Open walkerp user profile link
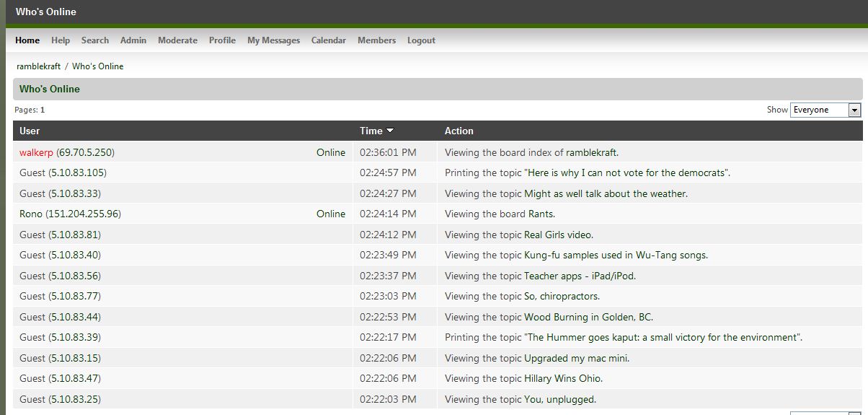The width and height of the screenshot is (868, 415). click(36, 152)
